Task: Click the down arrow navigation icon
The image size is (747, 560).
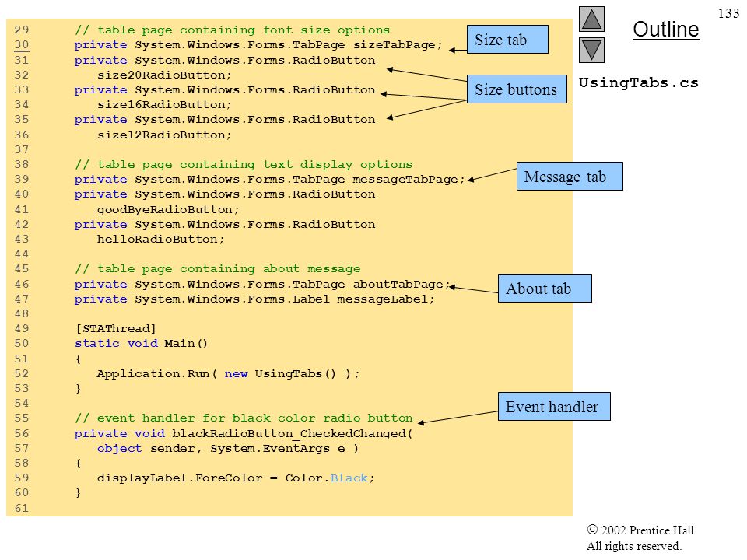Action: (x=591, y=50)
